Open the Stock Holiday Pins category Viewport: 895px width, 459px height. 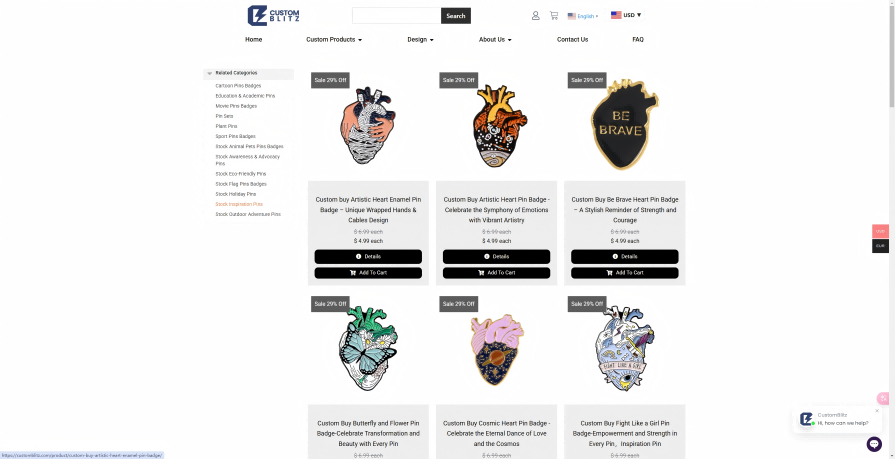tap(236, 194)
